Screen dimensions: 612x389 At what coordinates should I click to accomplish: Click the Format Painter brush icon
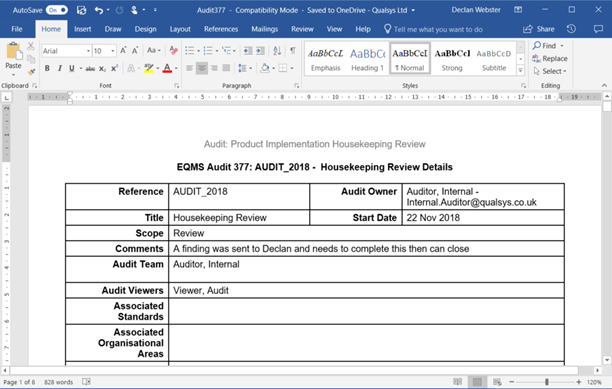[x=31, y=72]
